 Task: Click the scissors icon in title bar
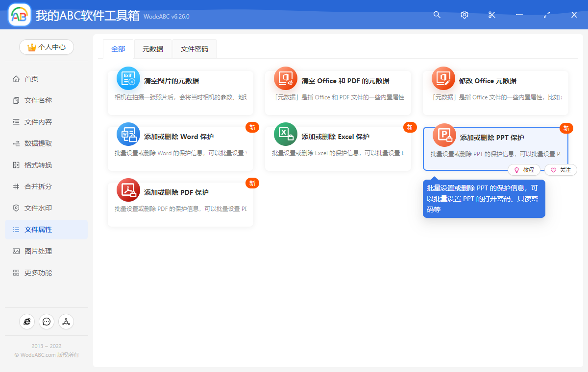491,15
